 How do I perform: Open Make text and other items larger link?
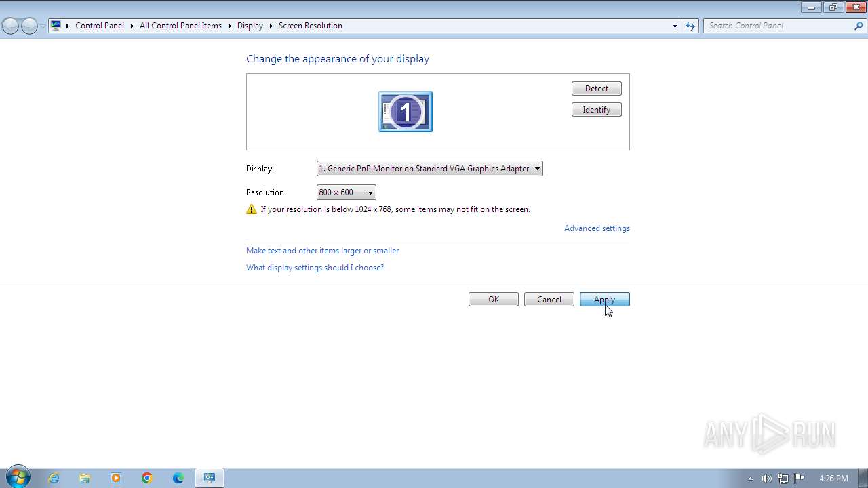[323, 251]
